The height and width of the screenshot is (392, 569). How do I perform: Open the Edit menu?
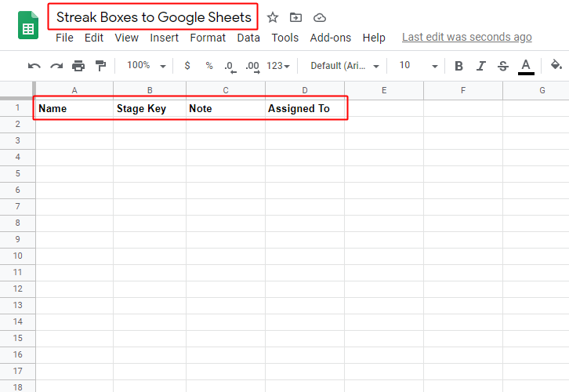click(94, 38)
